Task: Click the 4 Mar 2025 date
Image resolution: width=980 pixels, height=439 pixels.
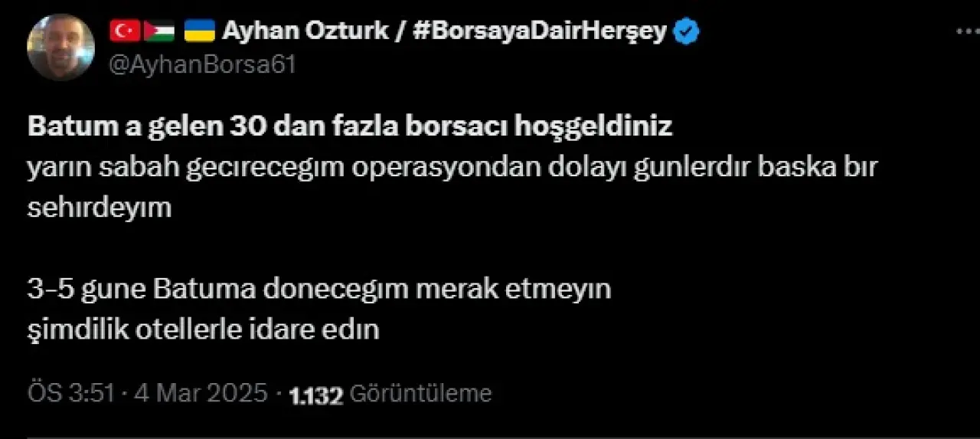Action: [201, 394]
